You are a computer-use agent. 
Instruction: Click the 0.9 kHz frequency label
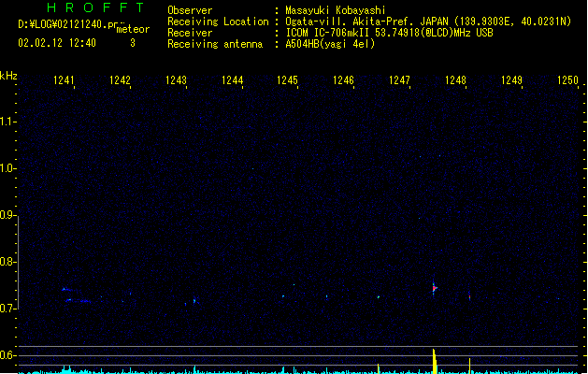click(x=7, y=215)
